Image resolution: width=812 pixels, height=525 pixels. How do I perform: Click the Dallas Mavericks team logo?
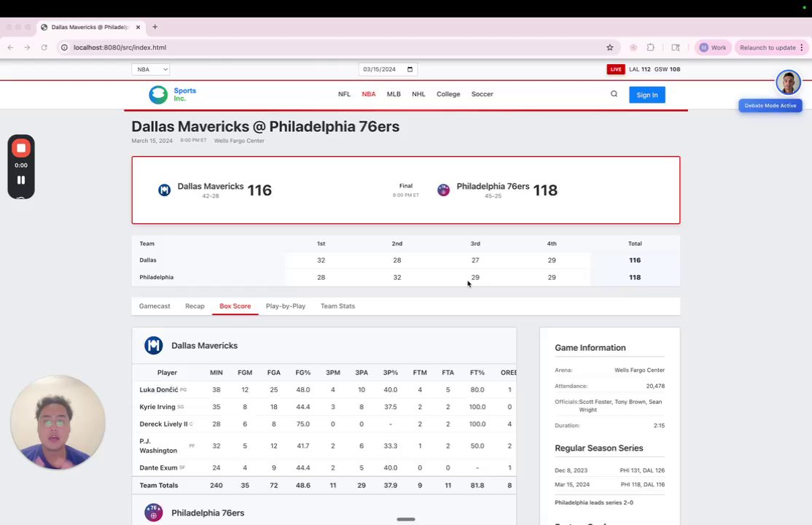point(164,190)
